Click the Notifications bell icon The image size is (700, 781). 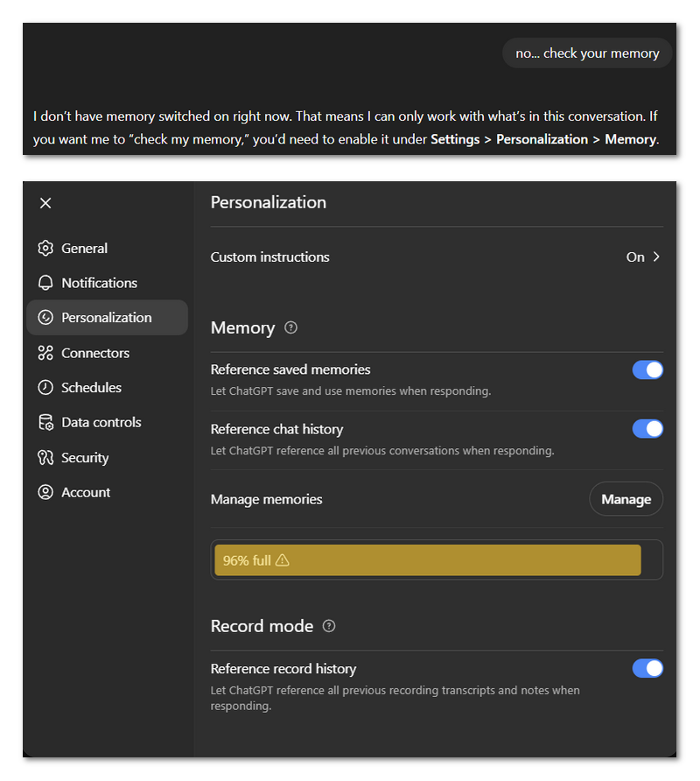(x=45, y=283)
